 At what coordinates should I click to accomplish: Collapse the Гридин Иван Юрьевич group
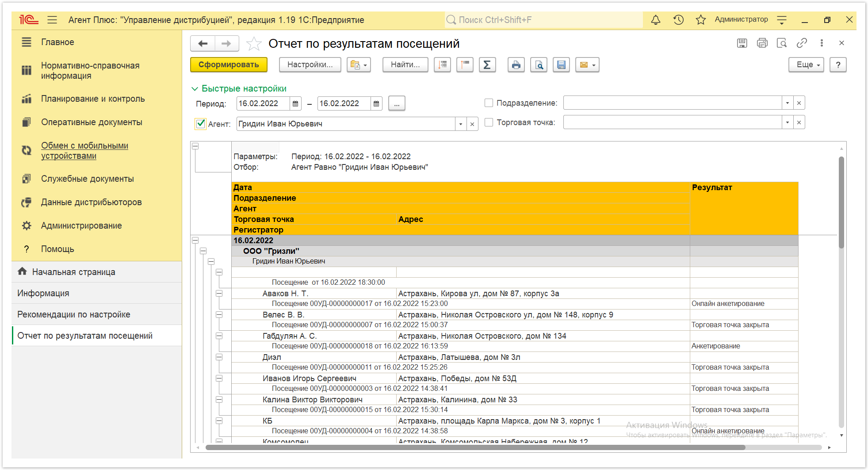[211, 261]
